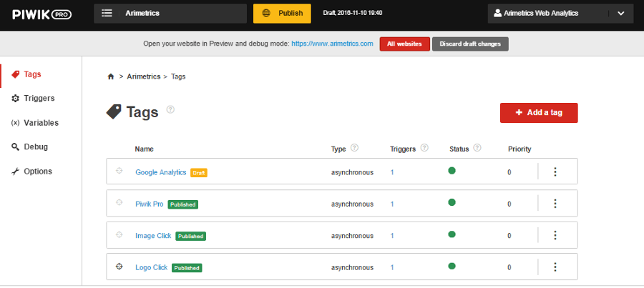This screenshot has height=288, width=644.
Task: Click the help icon next to Tags heading
Action: 170,109
